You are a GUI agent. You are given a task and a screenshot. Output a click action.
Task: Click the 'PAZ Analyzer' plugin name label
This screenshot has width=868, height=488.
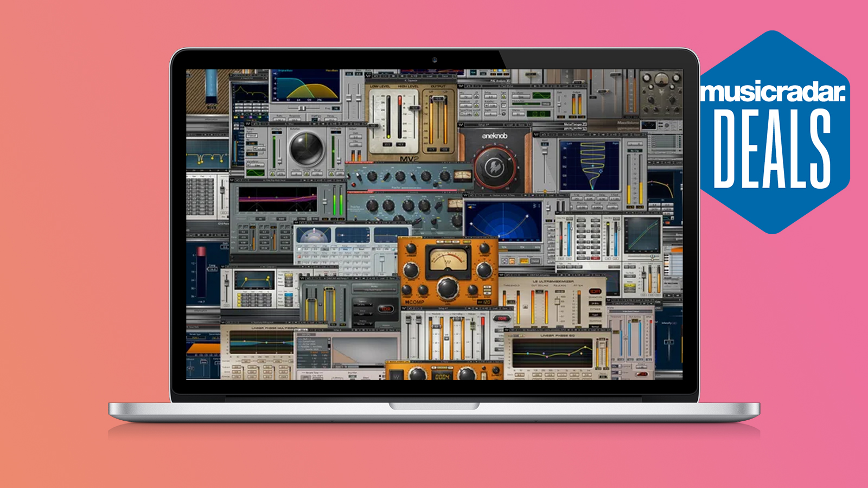(x=500, y=81)
